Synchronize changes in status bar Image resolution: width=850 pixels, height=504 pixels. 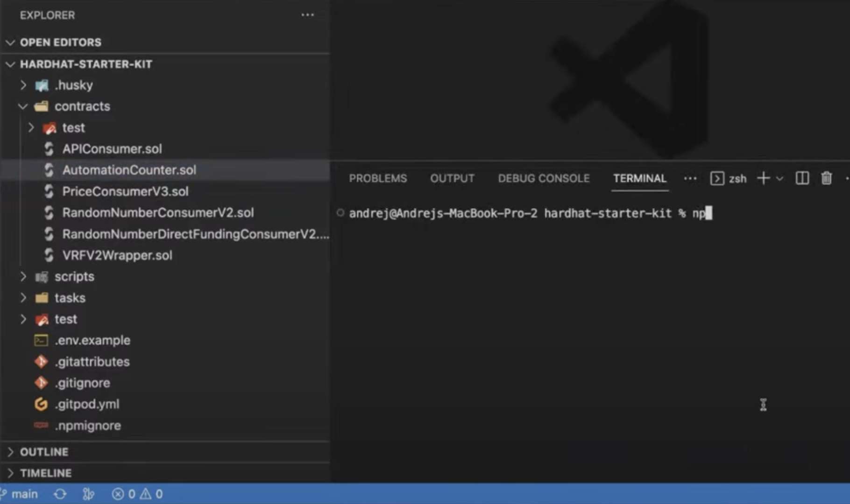(60, 494)
